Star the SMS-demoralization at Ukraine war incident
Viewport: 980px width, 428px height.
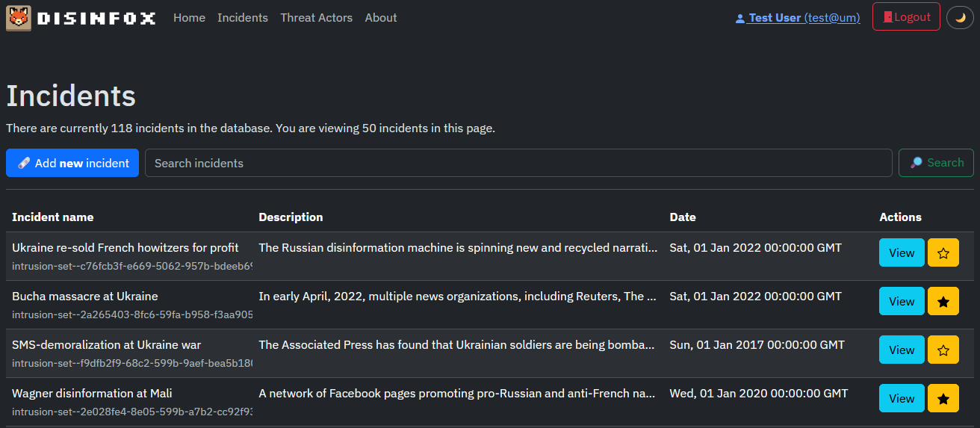(943, 350)
